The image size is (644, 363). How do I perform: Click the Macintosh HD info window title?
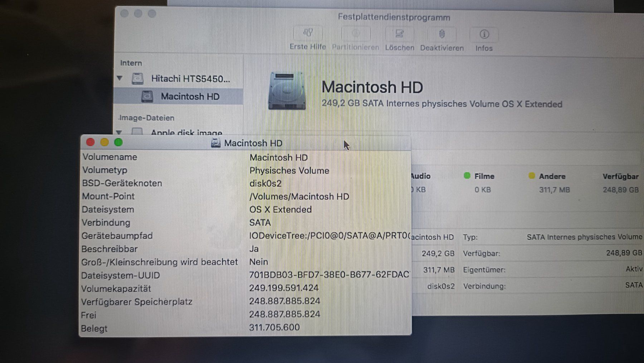(253, 143)
